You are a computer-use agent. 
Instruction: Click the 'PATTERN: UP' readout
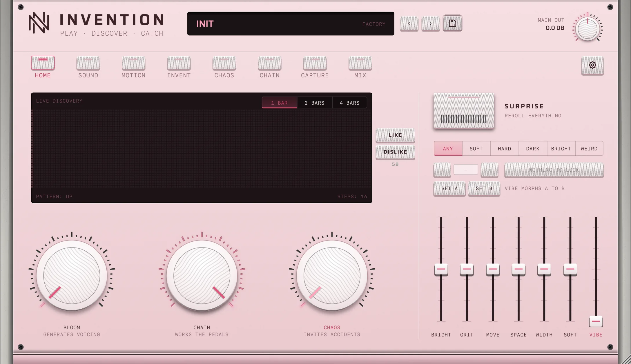(54, 196)
